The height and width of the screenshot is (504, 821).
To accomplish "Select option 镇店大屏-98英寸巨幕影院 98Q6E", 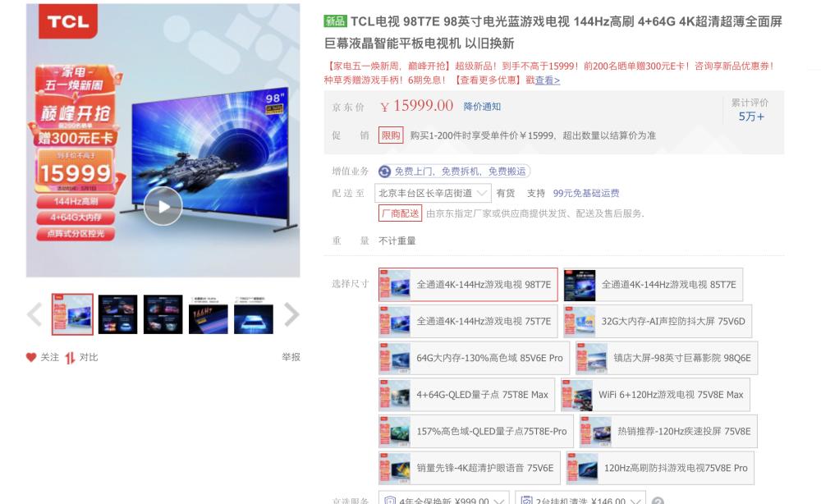I will click(x=667, y=358).
